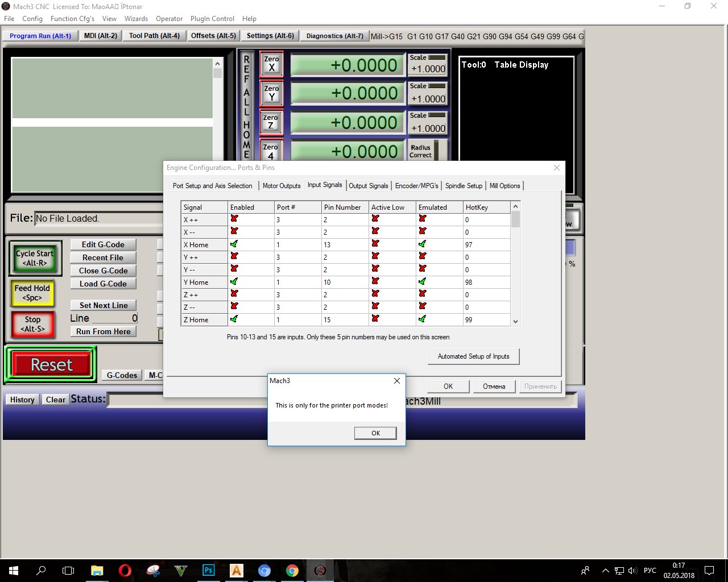Image resolution: width=728 pixels, height=582 pixels.
Task: Toggle the Enabled mark for Z --
Action: coord(234,306)
